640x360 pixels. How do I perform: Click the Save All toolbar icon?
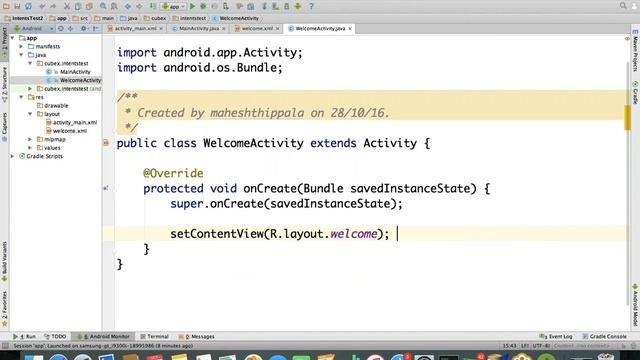tap(17, 6)
